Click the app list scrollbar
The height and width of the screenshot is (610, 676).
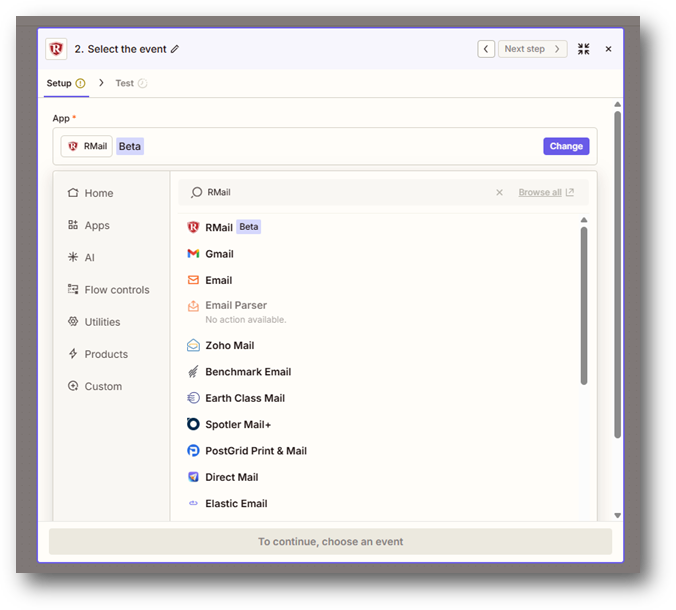pos(584,305)
